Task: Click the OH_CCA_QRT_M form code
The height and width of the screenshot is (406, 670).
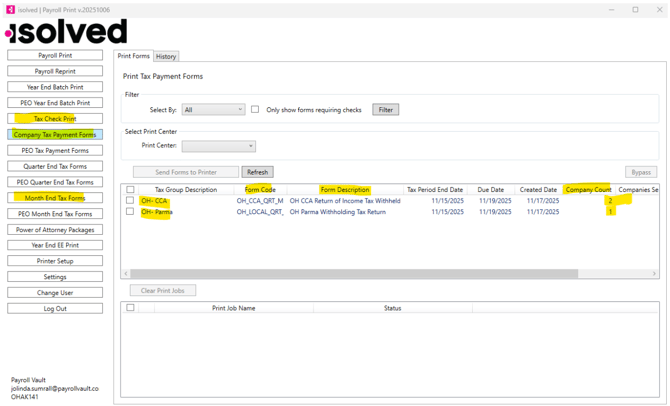Action: 260,200
